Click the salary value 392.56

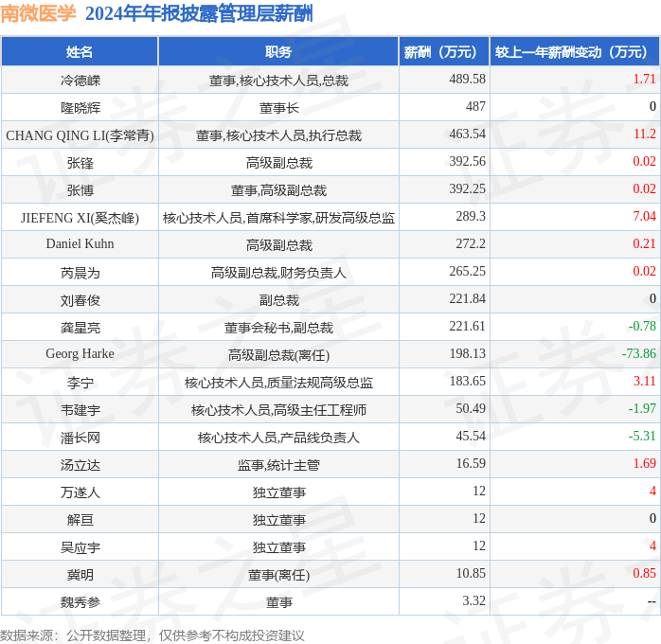[x=467, y=161]
